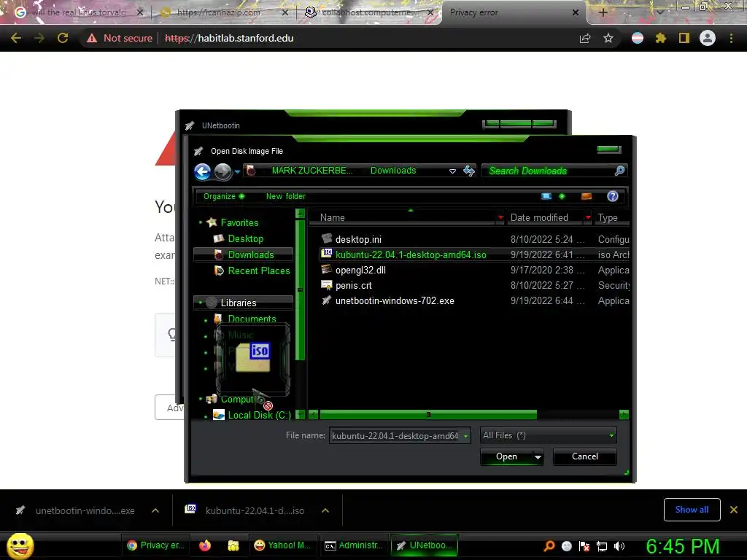Switch to the icanhazip.com tab
Viewport: 747px width, 560px height.
tap(218, 12)
